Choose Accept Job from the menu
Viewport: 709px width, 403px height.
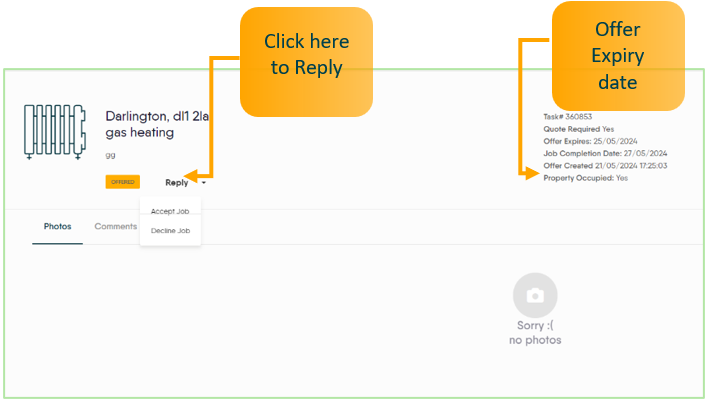pyautogui.click(x=170, y=211)
